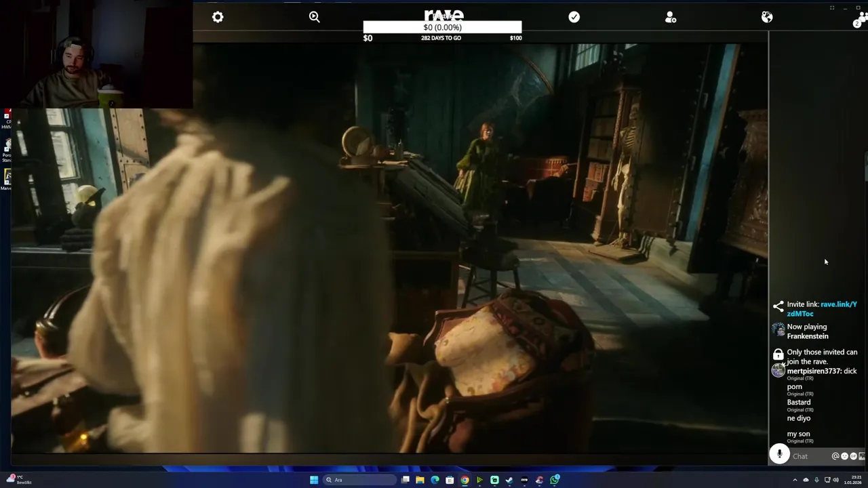Open the rave.link/YzdMToc invite link
Screen dimensions: 868x488
pos(822,309)
